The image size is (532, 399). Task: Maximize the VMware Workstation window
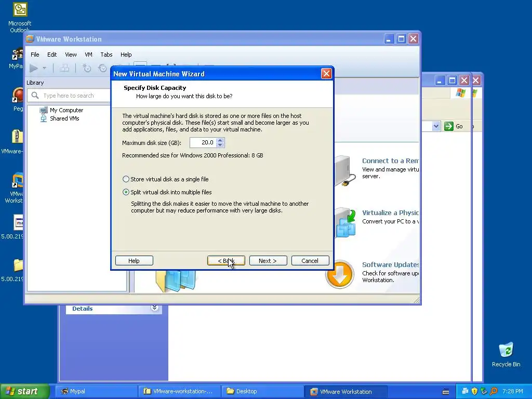pyautogui.click(x=401, y=39)
